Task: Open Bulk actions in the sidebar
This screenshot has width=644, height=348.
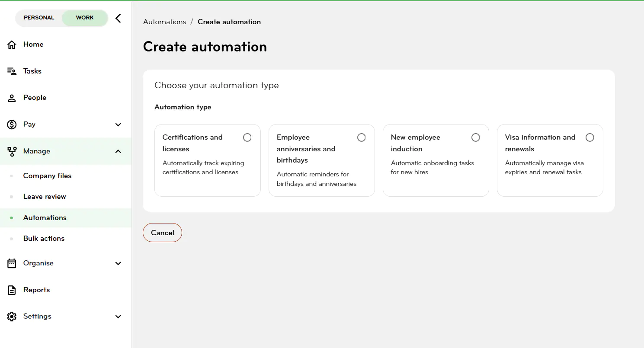Action: pos(44,239)
